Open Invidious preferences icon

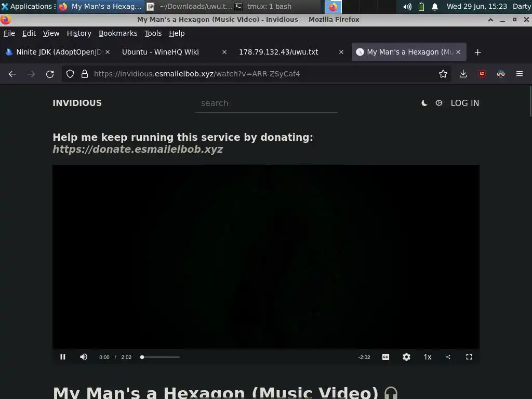(439, 103)
